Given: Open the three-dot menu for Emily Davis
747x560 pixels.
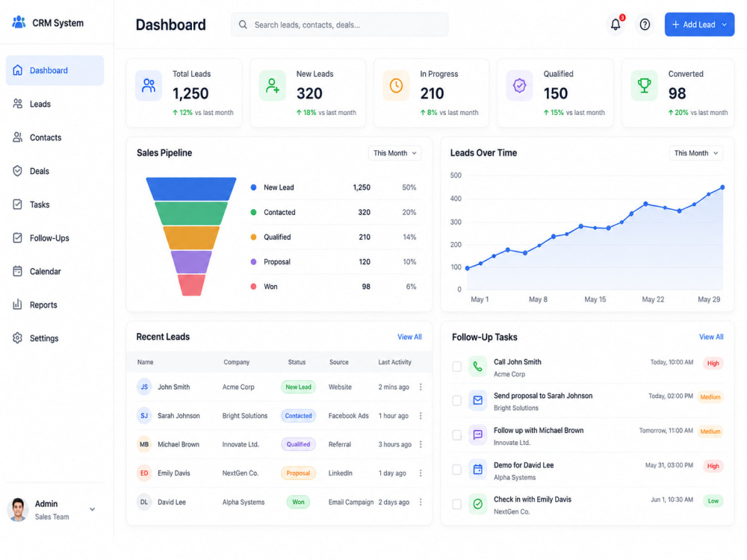Looking at the screenshot, I should (421, 473).
